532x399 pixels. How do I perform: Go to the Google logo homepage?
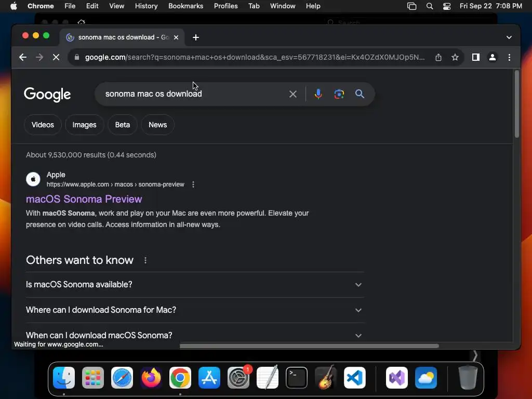point(47,95)
